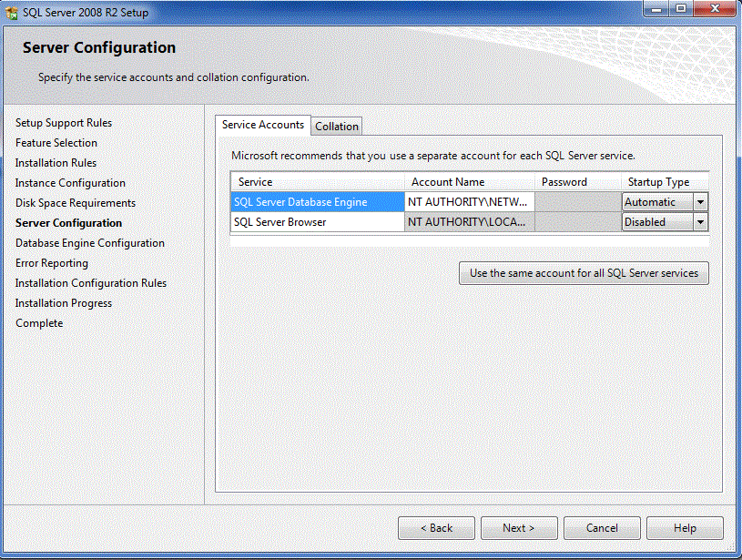Click the bold Server Configuration step

pyautogui.click(x=68, y=223)
